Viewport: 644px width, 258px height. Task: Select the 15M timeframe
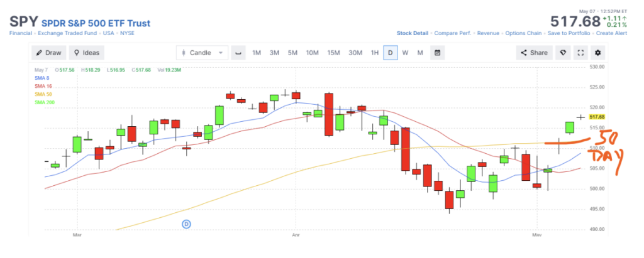333,53
